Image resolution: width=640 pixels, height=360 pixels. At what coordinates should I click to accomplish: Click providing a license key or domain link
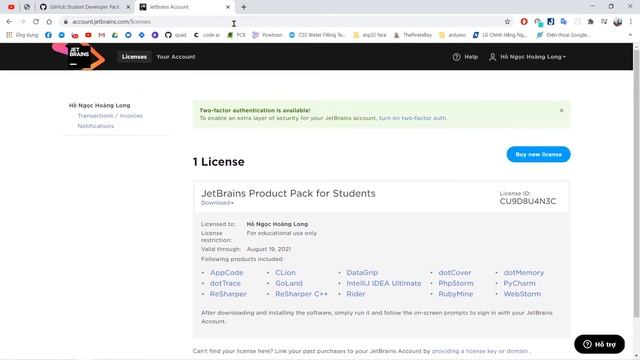(x=480, y=351)
